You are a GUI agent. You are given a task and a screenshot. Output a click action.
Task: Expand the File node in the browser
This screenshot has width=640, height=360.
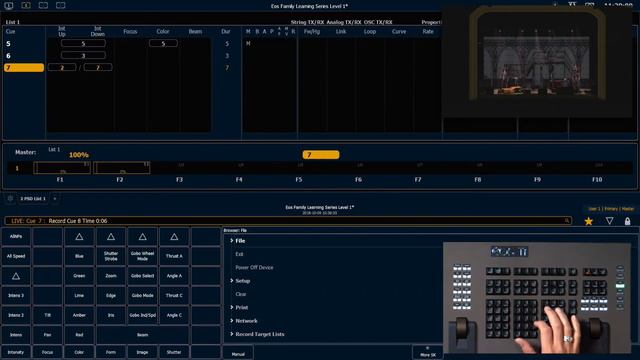tap(231, 241)
